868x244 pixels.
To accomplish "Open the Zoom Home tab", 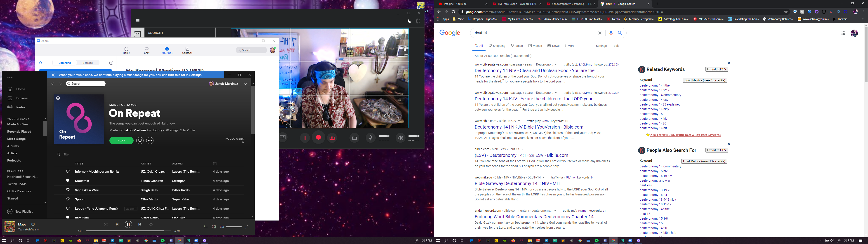I will (x=126, y=51).
